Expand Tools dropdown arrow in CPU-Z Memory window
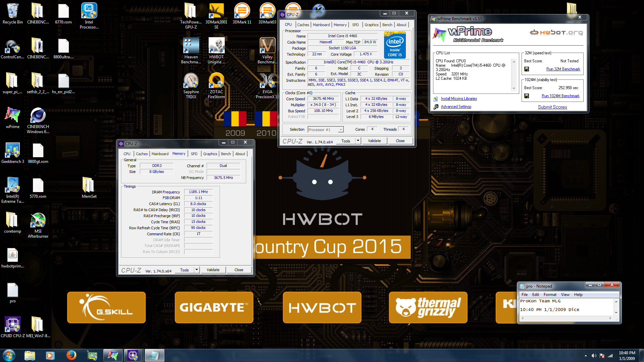Image resolution: width=644 pixels, height=362 pixels. 197,270
